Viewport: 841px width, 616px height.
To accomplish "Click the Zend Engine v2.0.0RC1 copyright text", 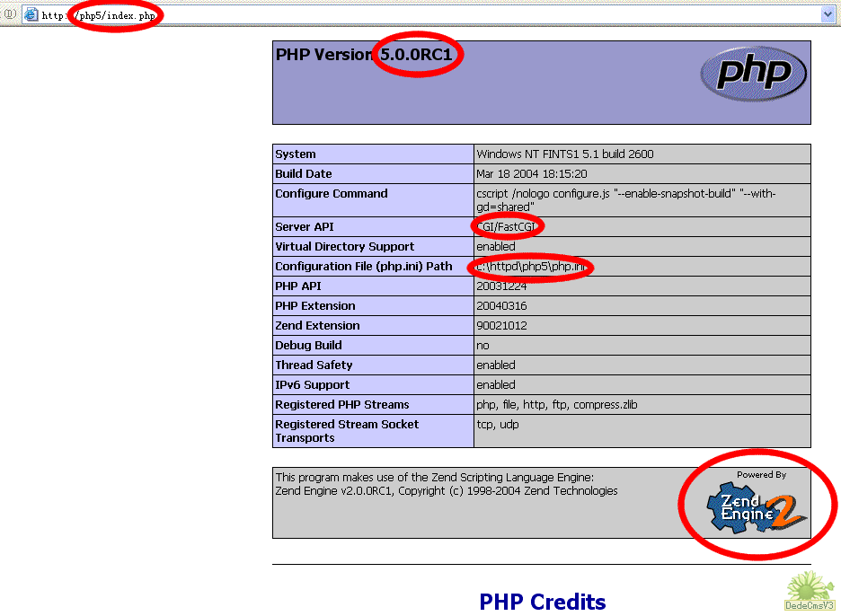I will pyautogui.click(x=447, y=491).
